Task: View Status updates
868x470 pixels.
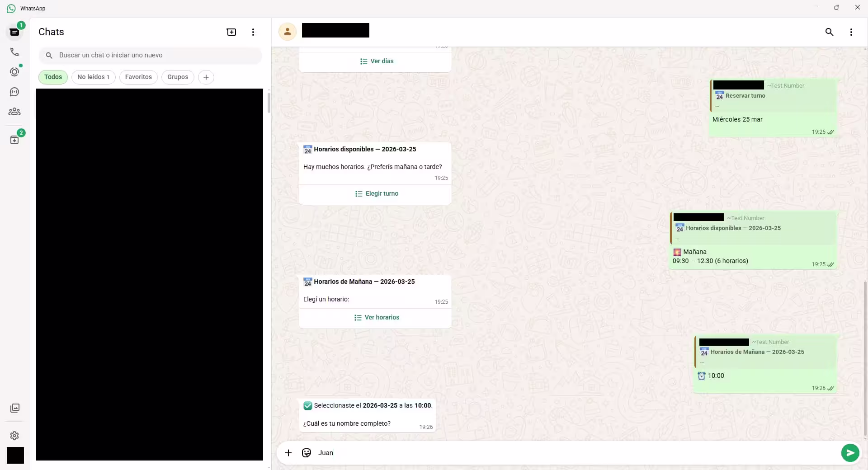Action: coord(14,72)
